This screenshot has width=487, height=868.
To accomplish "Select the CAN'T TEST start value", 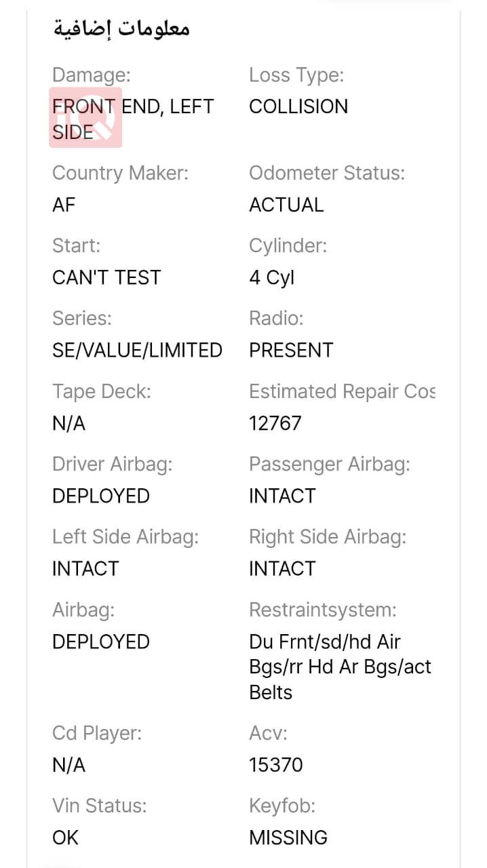I will point(106,277).
